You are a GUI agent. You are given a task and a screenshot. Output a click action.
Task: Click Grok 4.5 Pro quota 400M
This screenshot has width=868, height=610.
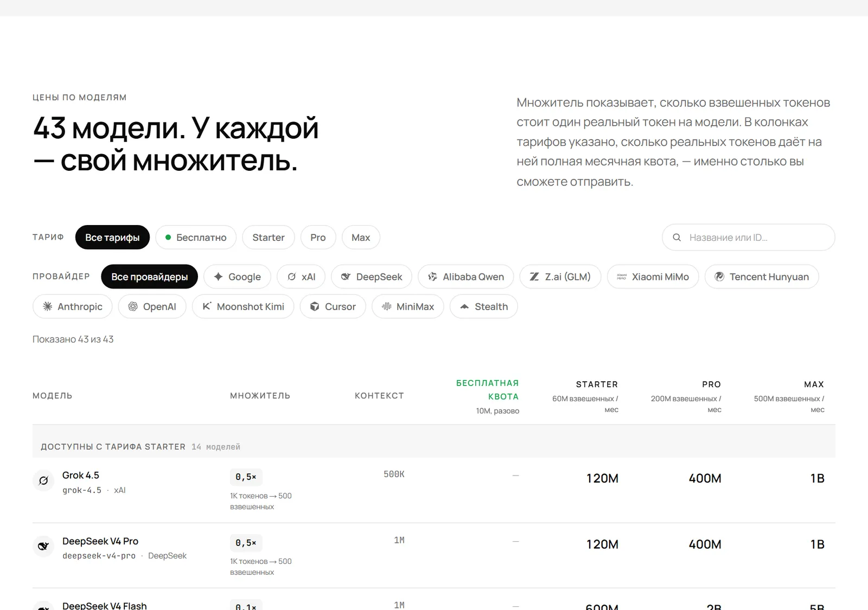click(705, 478)
